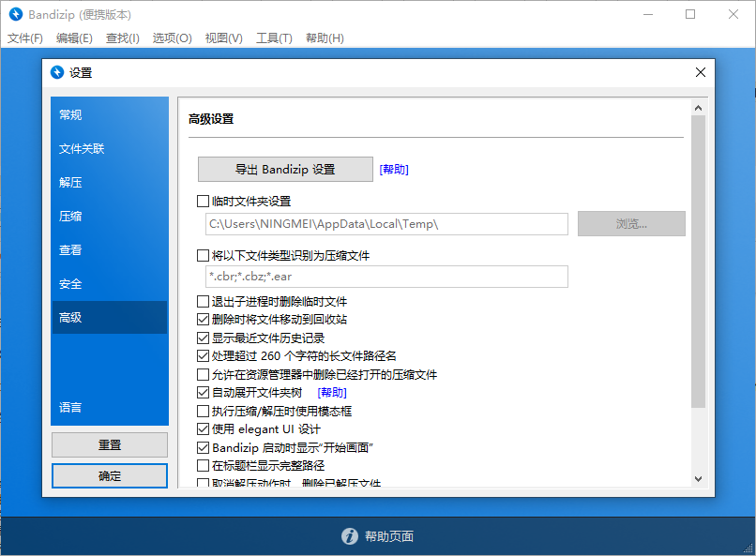The image size is (756, 556).
Task: Maximize the Bandizip main window
Action: click(690, 14)
